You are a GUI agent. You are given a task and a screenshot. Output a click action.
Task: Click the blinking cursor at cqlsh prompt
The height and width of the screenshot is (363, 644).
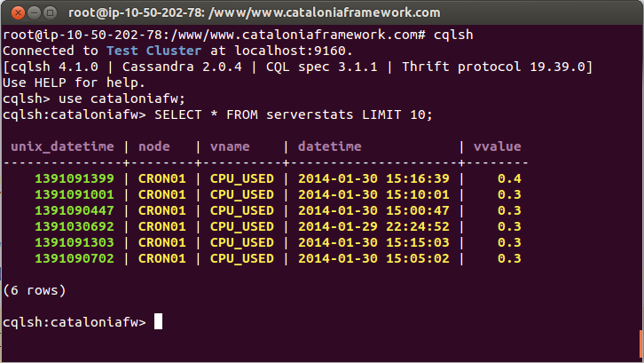(x=158, y=321)
